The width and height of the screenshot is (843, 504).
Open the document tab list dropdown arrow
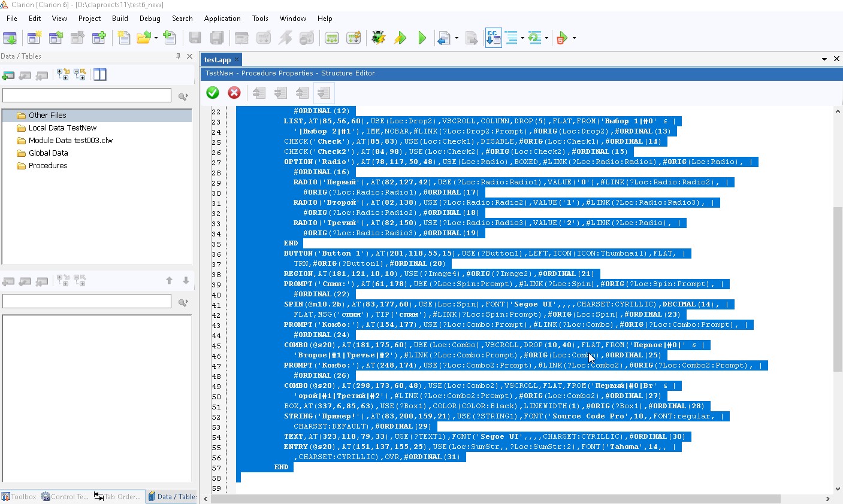tap(824, 59)
